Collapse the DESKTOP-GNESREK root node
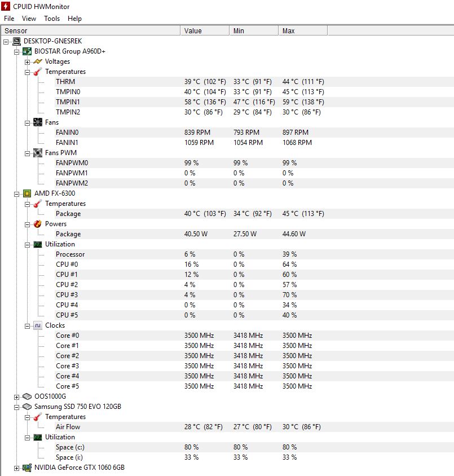 point(6,42)
